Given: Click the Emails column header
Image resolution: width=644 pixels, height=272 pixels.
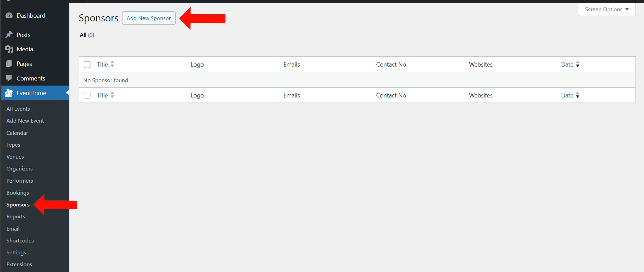Looking at the screenshot, I should (x=292, y=64).
